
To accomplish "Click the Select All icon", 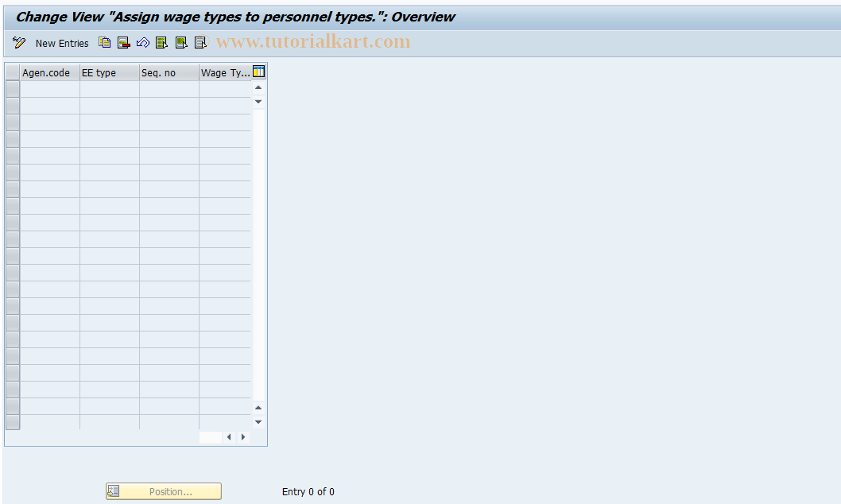I will [x=161, y=43].
